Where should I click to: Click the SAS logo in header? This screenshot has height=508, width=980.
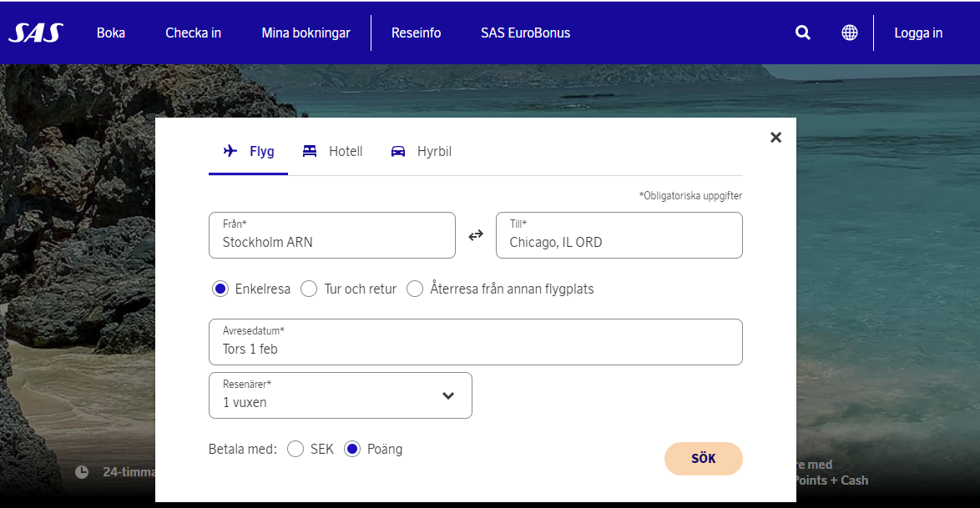click(35, 33)
